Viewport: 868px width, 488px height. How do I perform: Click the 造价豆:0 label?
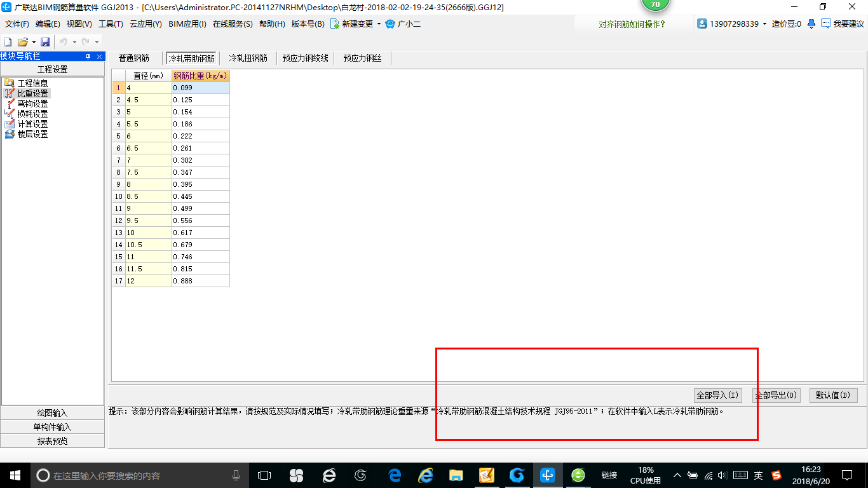(787, 24)
